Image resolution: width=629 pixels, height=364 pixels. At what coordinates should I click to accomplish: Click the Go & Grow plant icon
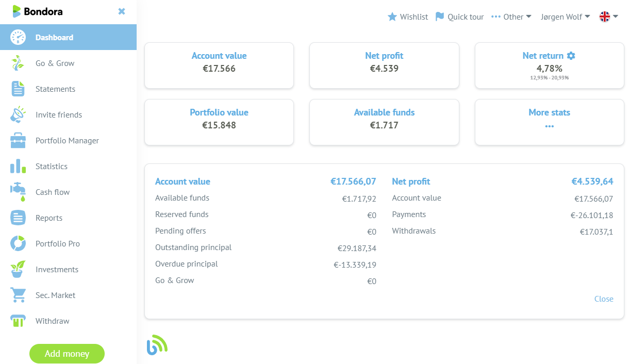(18, 63)
